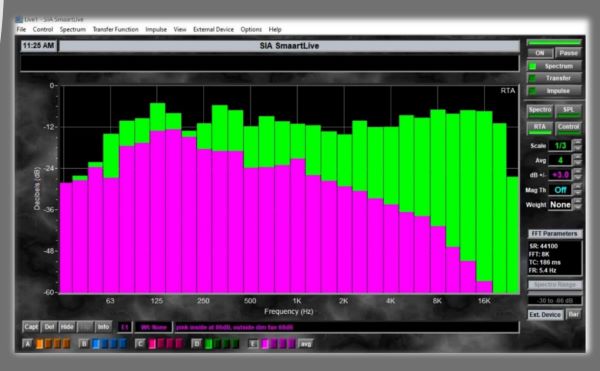Delete stored trace with Del button
The height and width of the screenshot is (371, 600).
point(49,327)
